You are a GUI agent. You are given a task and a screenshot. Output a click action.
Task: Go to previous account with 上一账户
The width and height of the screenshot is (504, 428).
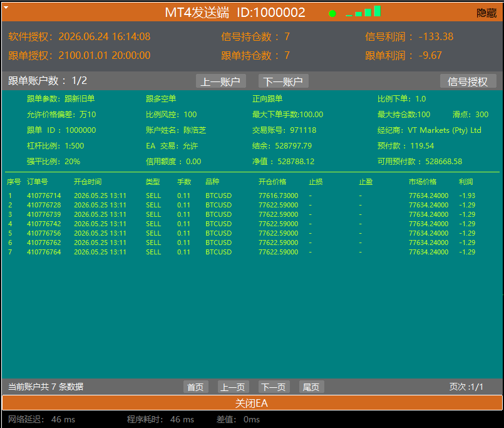coord(221,81)
